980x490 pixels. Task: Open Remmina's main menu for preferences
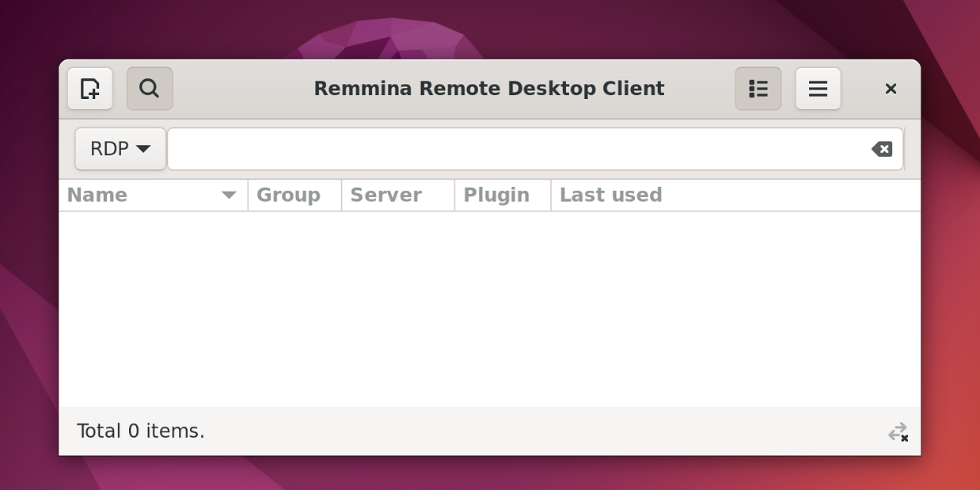tap(818, 89)
